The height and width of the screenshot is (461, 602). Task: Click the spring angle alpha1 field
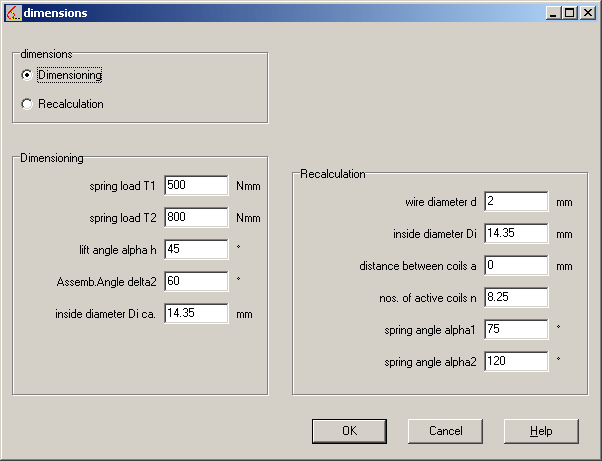click(x=516, y=329)
